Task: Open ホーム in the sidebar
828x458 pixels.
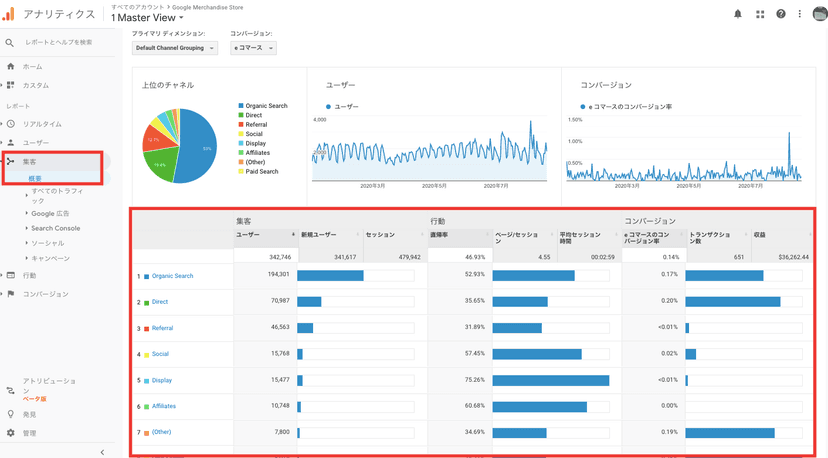Action: (x=32, y=67)
